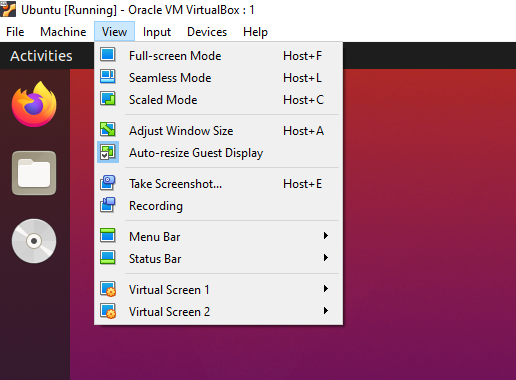
Task: Open the optical disc icon in dock
Action: (x=34, y=241)
